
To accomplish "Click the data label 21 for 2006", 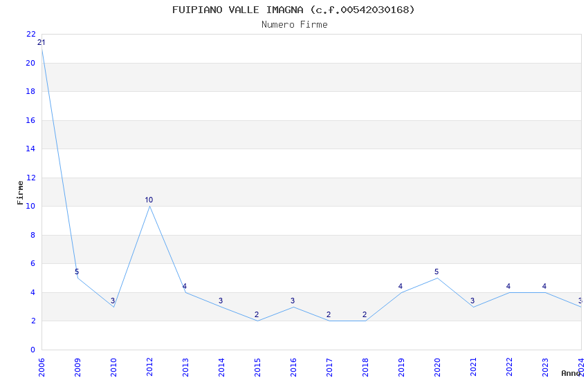I will 42,42.
